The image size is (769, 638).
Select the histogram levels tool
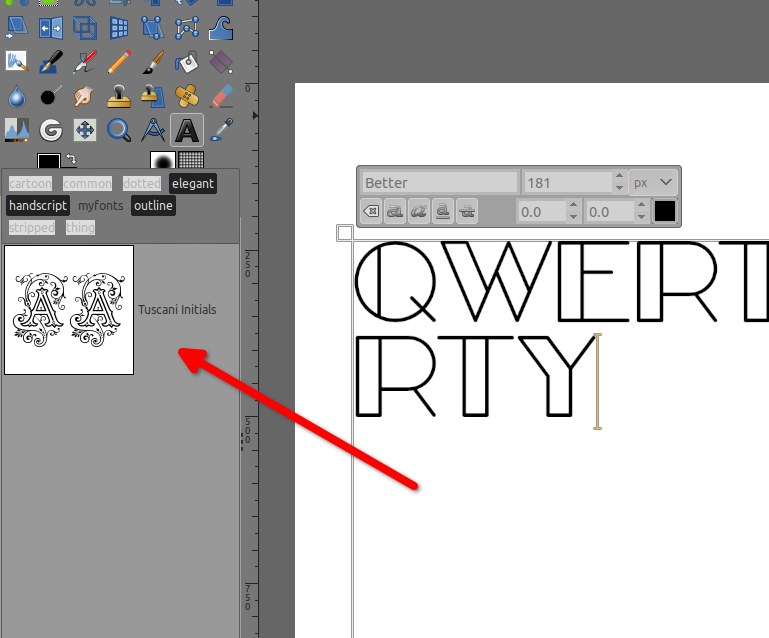17,130
